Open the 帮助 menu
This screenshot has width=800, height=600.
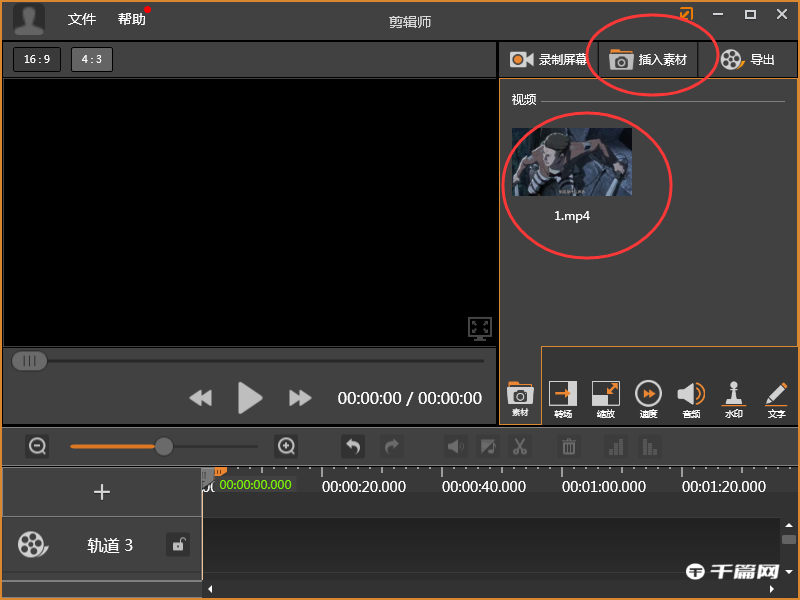pos(131,19)
